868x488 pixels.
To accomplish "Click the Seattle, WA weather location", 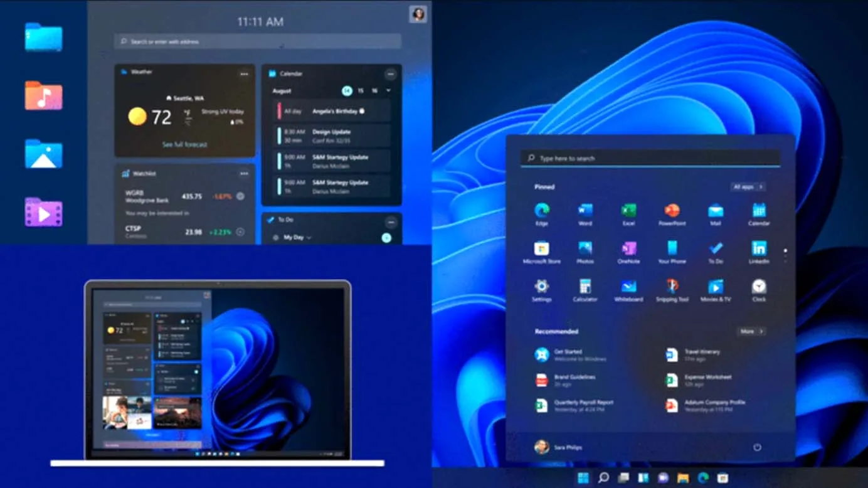I will pyautogui.click(x=184, y=98).
